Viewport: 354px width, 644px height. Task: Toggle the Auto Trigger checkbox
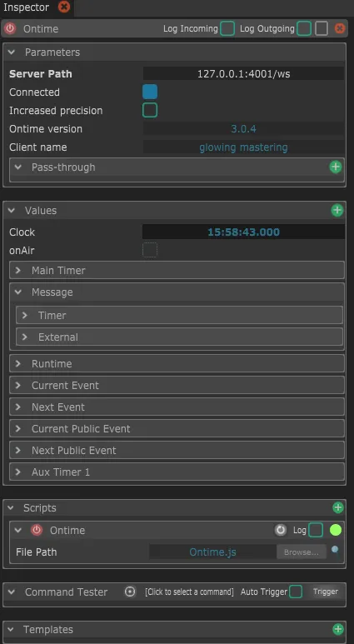coord(296,592)
